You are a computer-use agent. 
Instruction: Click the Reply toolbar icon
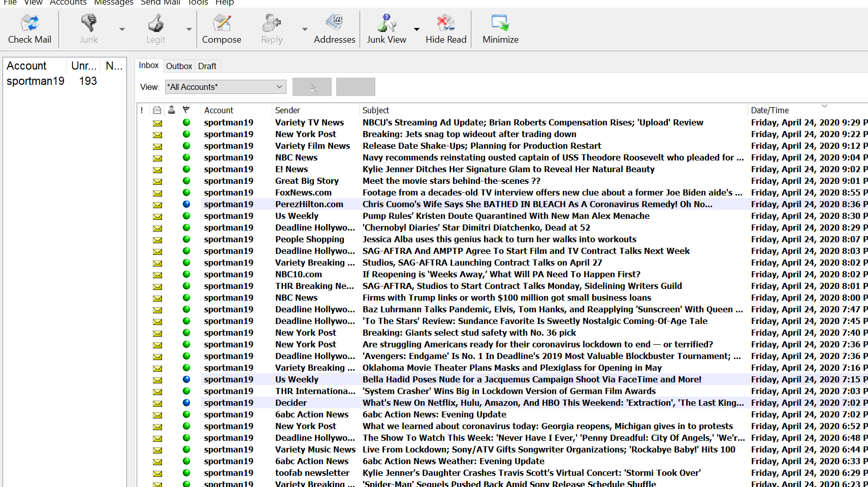click(272, 29)
